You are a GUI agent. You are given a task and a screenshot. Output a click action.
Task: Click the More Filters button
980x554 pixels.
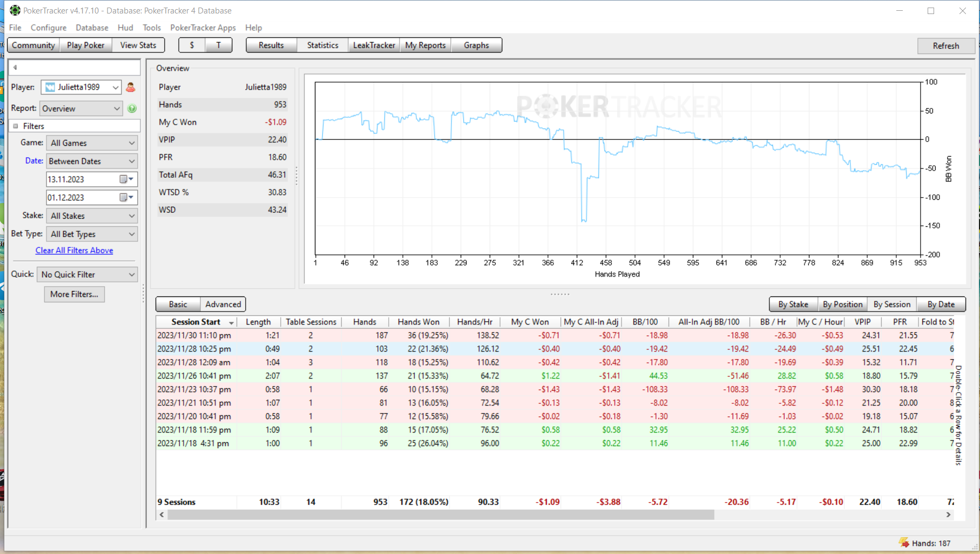[x=75, y=294]
